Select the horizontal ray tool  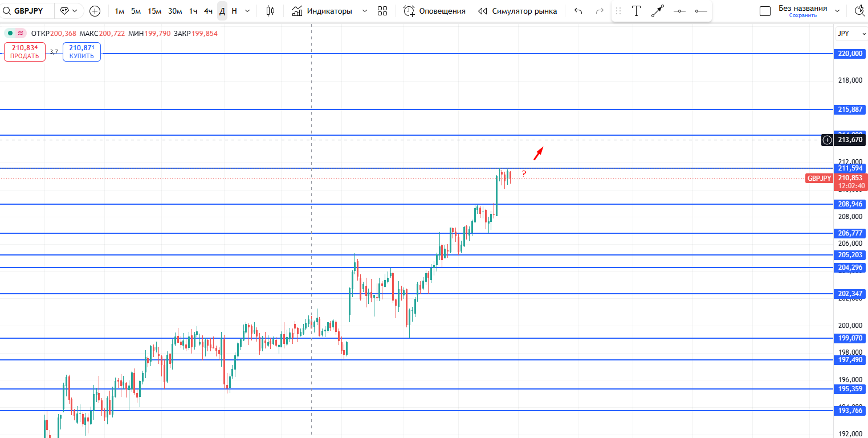click(701, 11)
